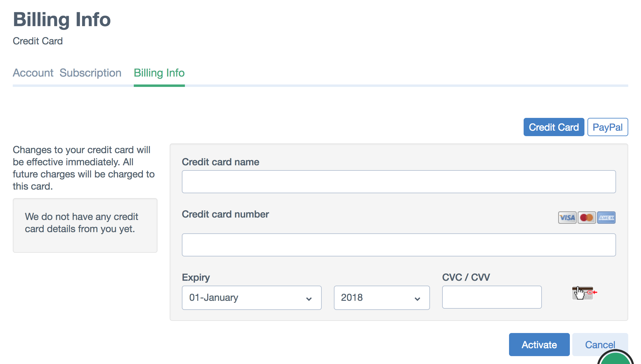Click into the CVC / CVV field
Image resolution: width=641 pixels, height=364 pixels.
492,297
